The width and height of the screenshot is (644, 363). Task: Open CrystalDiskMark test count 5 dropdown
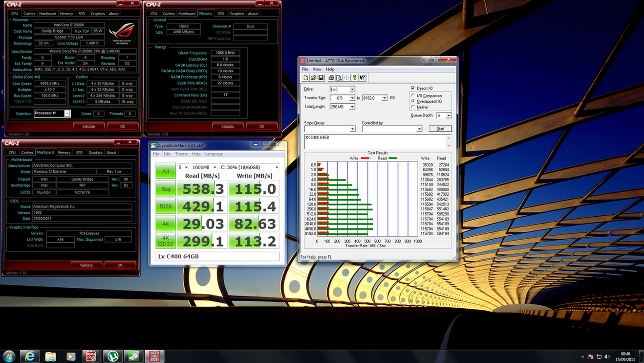click(183, 167)
